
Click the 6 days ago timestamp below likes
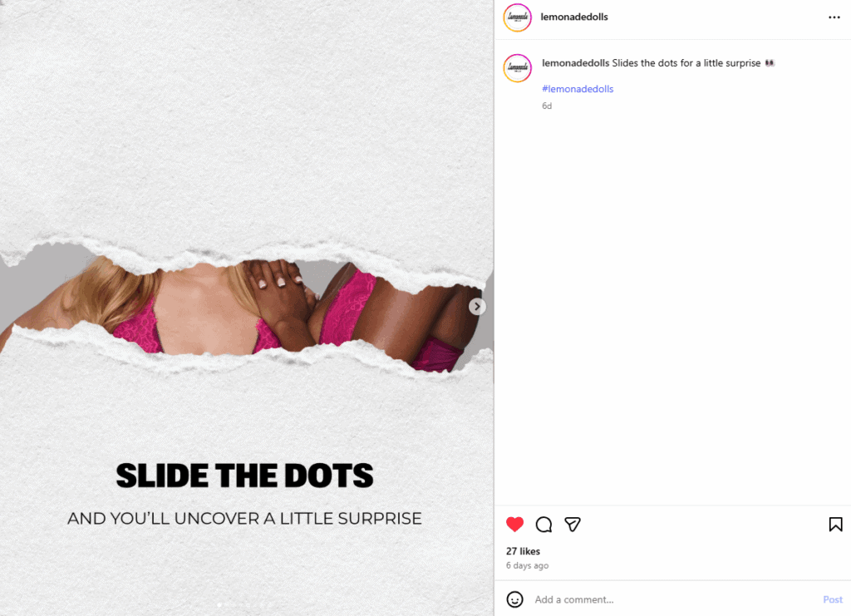click(x=527, y=565)
